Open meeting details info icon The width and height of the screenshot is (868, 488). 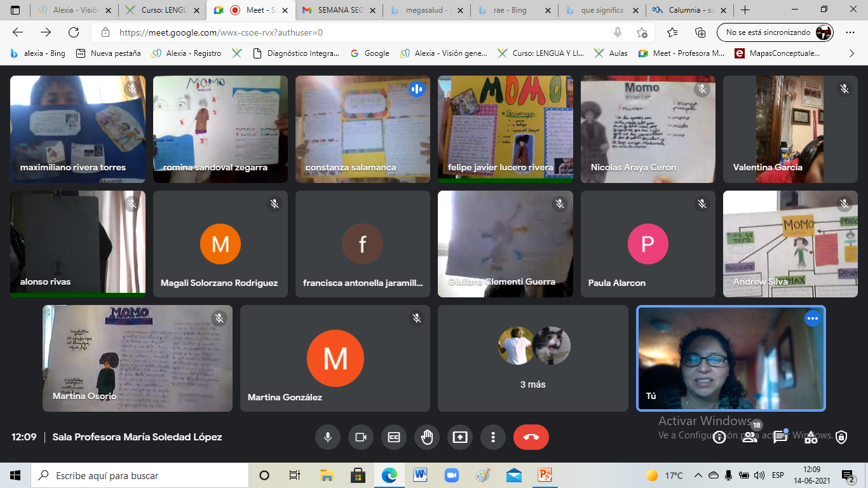coord(719,437)
